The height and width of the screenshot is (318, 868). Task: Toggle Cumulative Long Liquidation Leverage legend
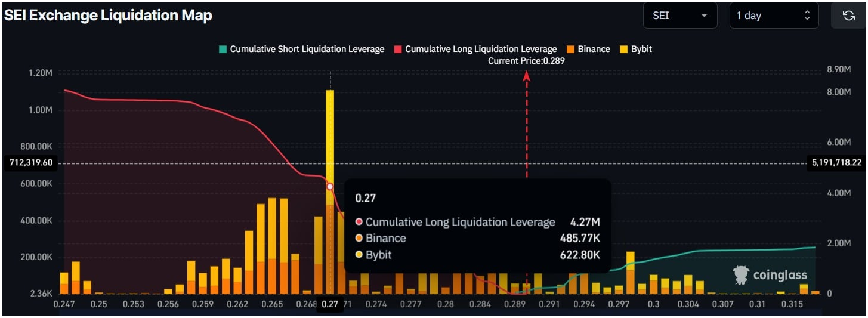tap(480, 49)
